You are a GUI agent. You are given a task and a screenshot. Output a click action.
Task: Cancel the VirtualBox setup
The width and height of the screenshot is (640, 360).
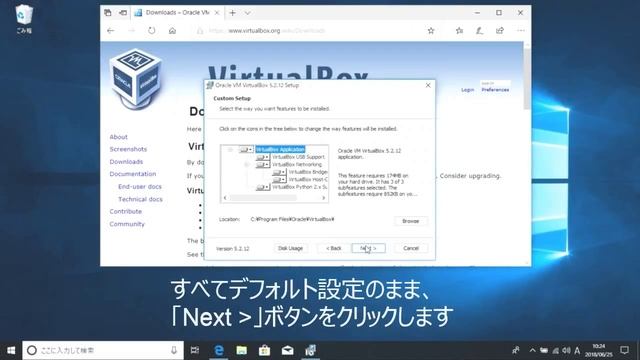coord(411,249)
